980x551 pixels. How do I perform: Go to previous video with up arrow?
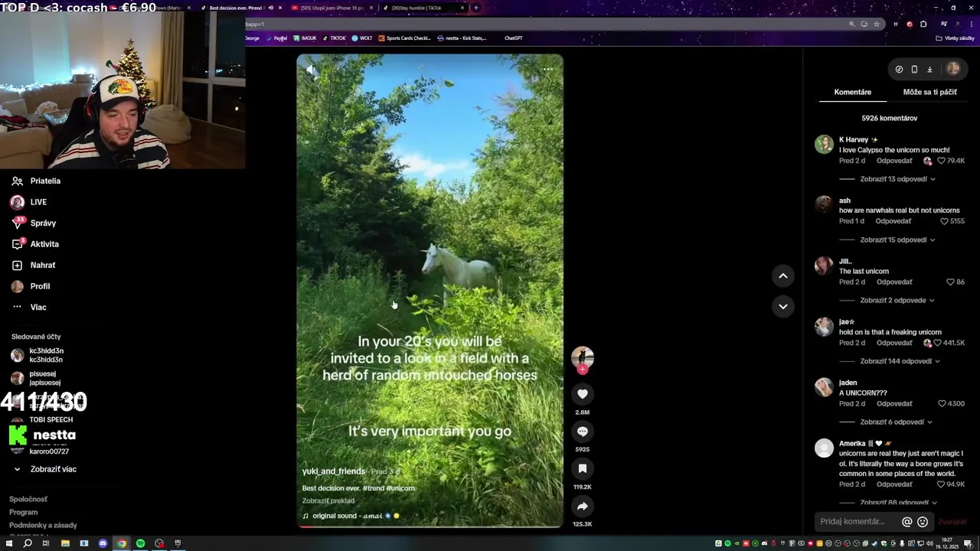(x=782, y=275)
